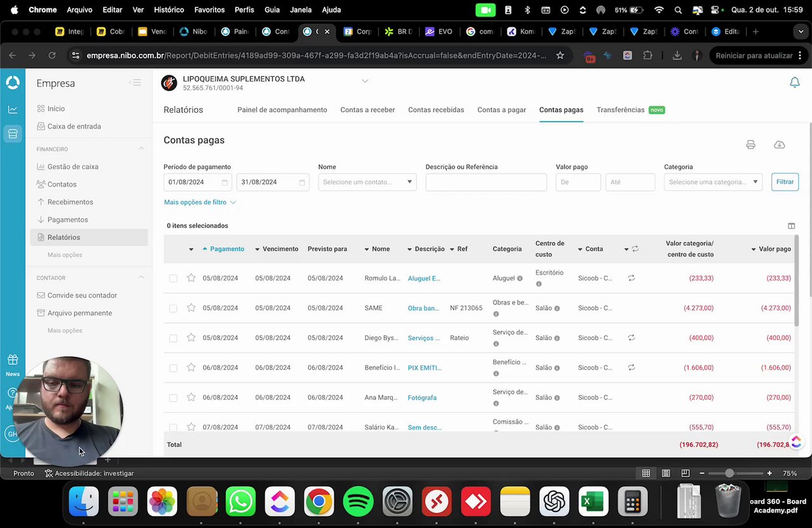Click the Filtrar button
Screen dimensions: 812x528
[x=785, y=182]
